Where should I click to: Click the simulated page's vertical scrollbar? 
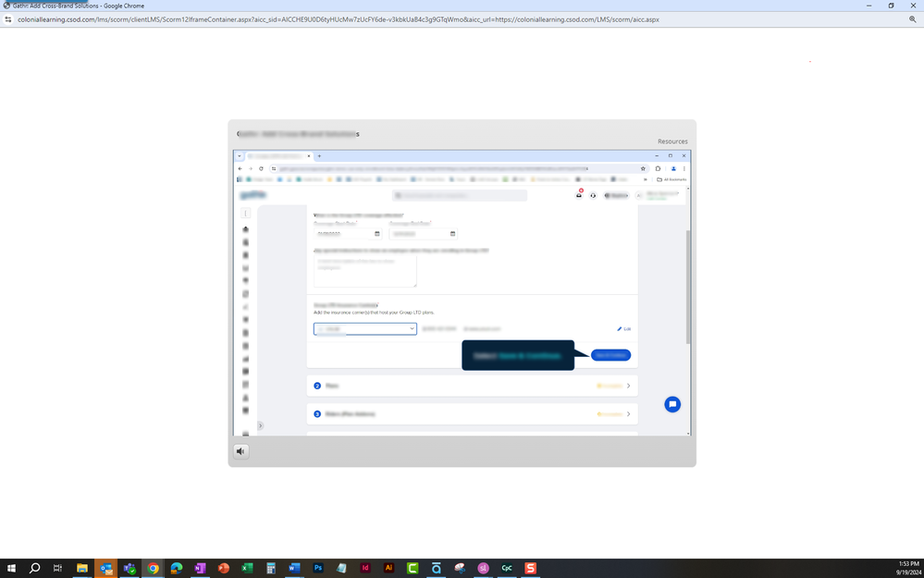click(x=688, y=287)
